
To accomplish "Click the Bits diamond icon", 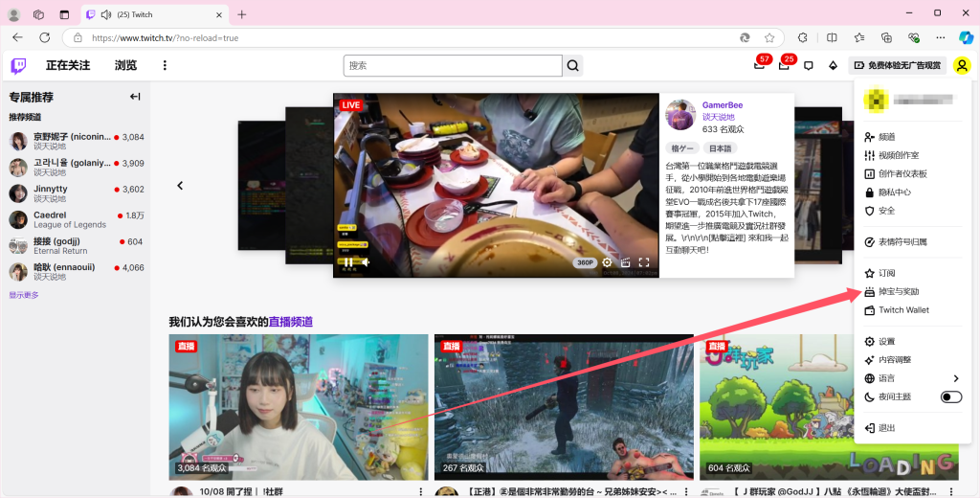I will [x=833, y=66].
